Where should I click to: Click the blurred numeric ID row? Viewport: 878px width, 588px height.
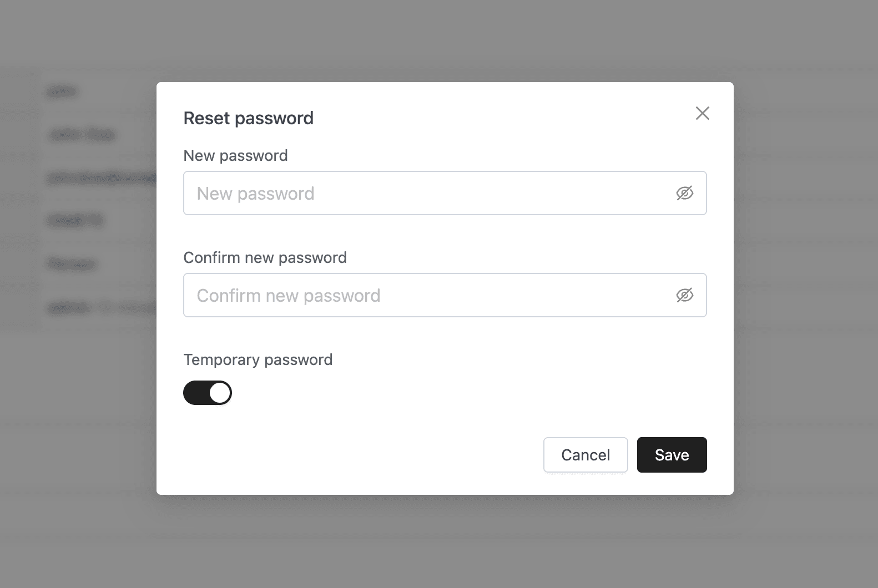[75, 220]
